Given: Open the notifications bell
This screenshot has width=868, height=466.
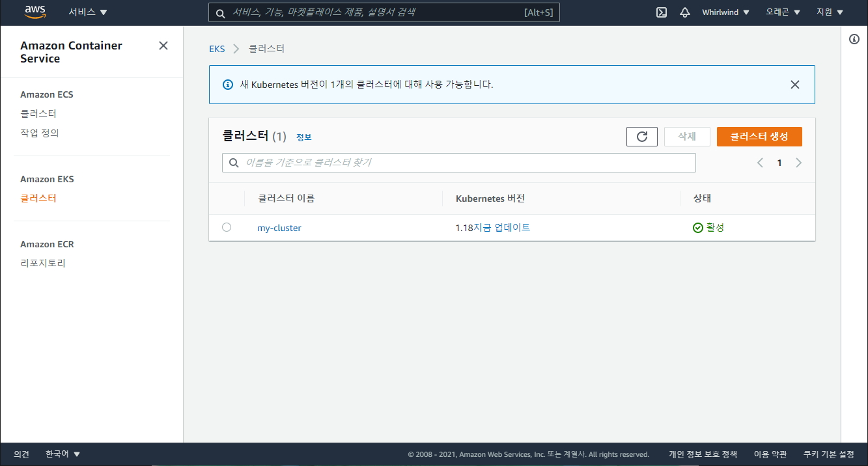Looking at the screenshot, I should point(685,12).
